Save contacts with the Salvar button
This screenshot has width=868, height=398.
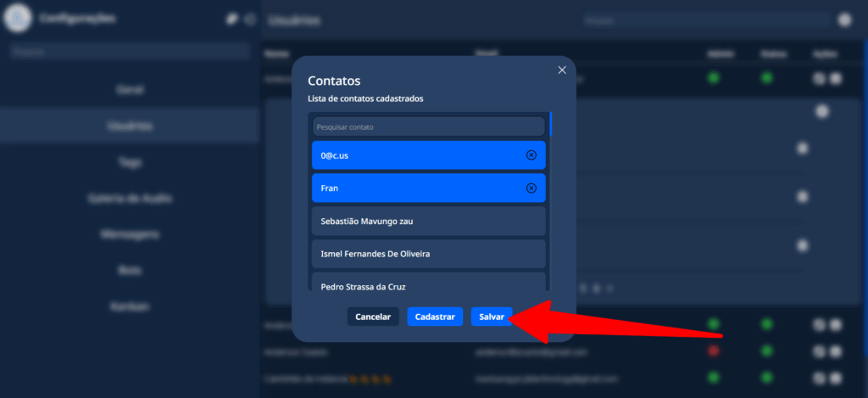pyautogui.click(x=492, y=317)
